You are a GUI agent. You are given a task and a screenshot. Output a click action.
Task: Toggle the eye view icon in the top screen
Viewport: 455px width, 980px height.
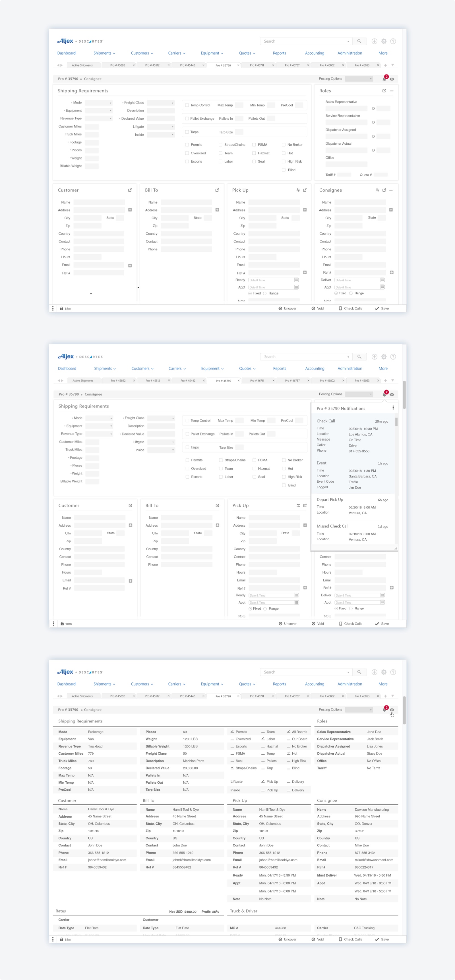pyautogui.click(x=392, y=79)
